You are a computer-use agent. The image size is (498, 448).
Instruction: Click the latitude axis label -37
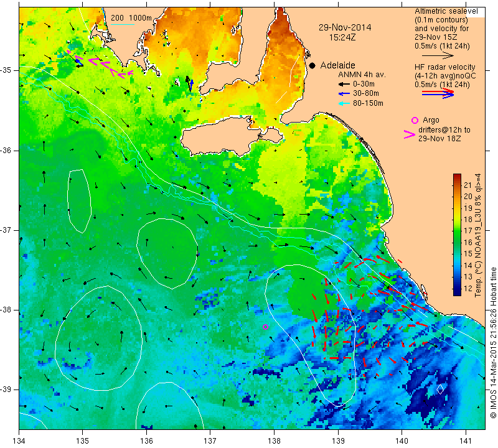6,230
